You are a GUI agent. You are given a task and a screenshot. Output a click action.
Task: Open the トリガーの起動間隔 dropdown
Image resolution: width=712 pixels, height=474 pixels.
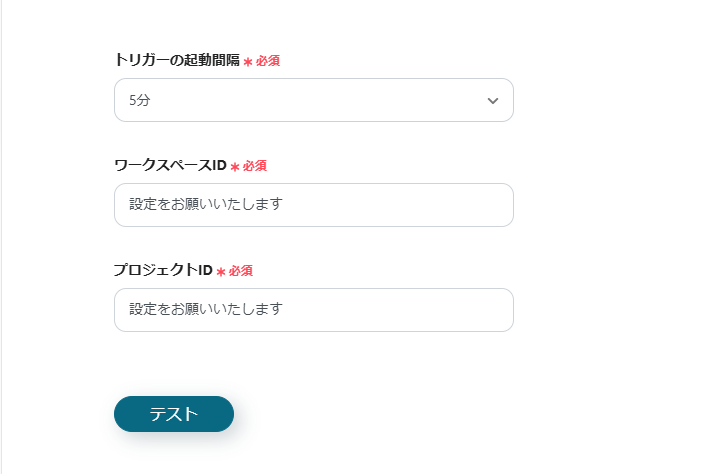[313, 100]
